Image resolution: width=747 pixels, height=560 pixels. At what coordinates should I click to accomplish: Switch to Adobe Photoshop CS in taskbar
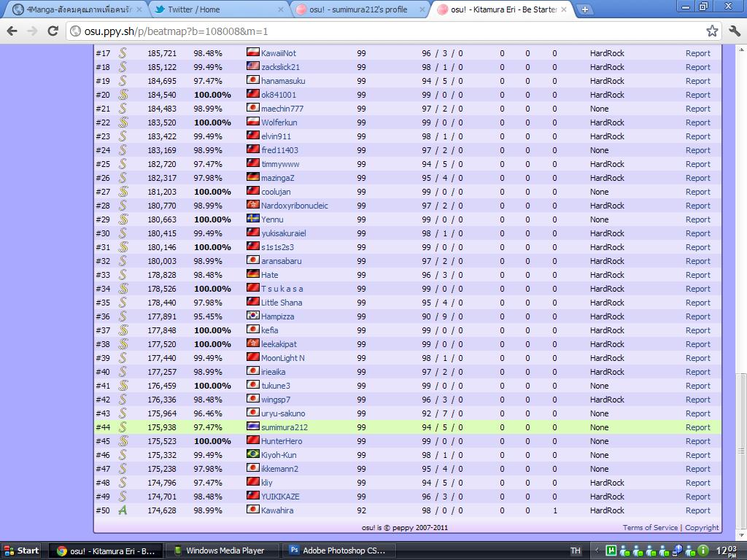pos(339,551)
